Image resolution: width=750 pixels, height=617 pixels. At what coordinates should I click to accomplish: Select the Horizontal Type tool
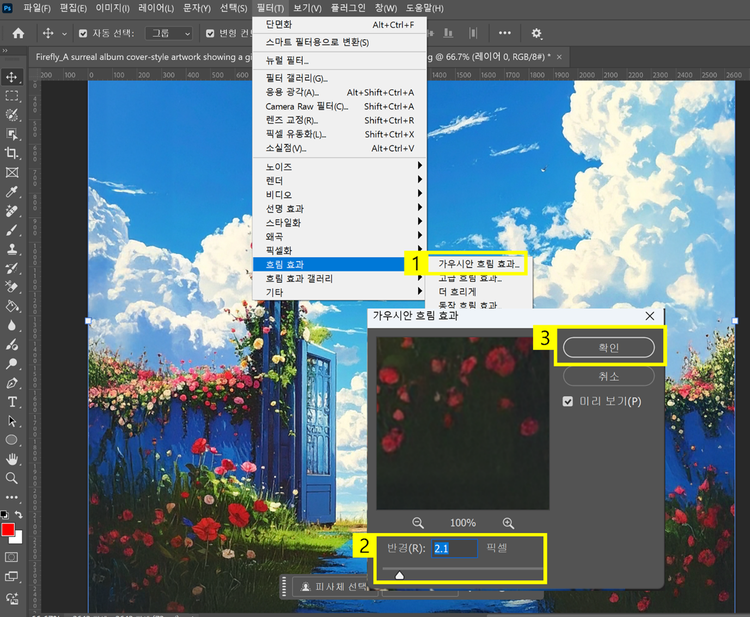[11, 402]
